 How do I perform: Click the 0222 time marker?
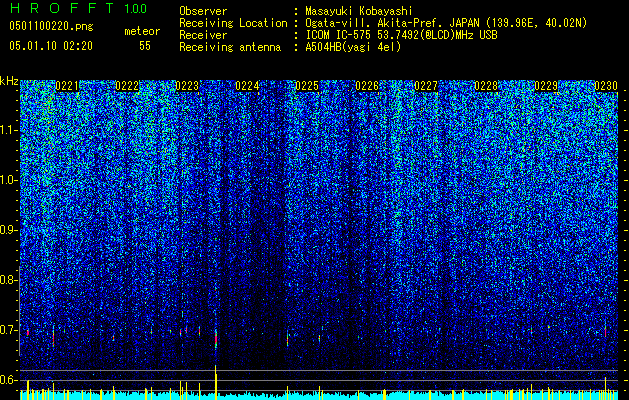coord(127,86)
